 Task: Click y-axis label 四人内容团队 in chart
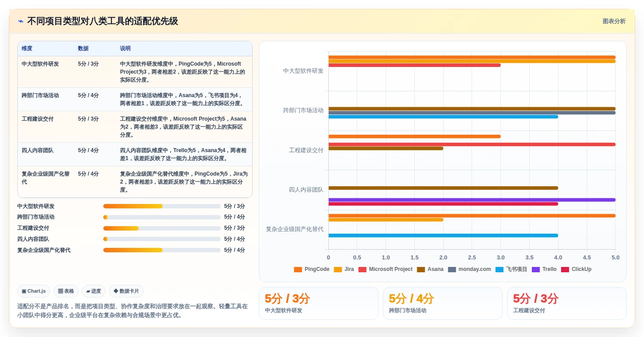click(306, 190)
